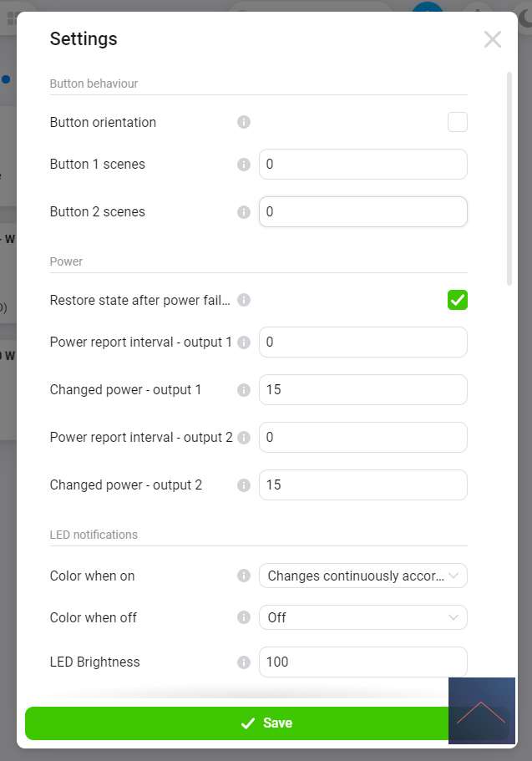Click info icon beside Button 2 scenes
Viewport: 532px width, 761px height.
click(x=244, y=212)
